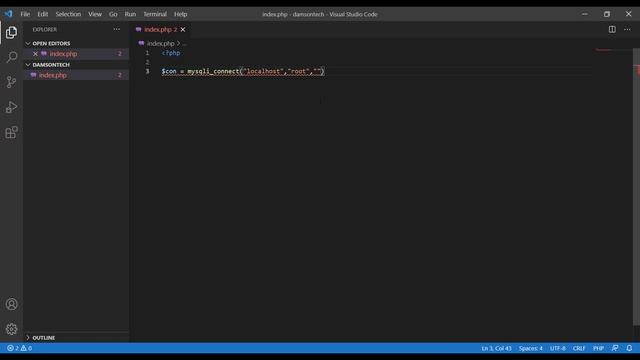Close index.php in Open Editors list
The image size is (640, 360).
(36, 54)
